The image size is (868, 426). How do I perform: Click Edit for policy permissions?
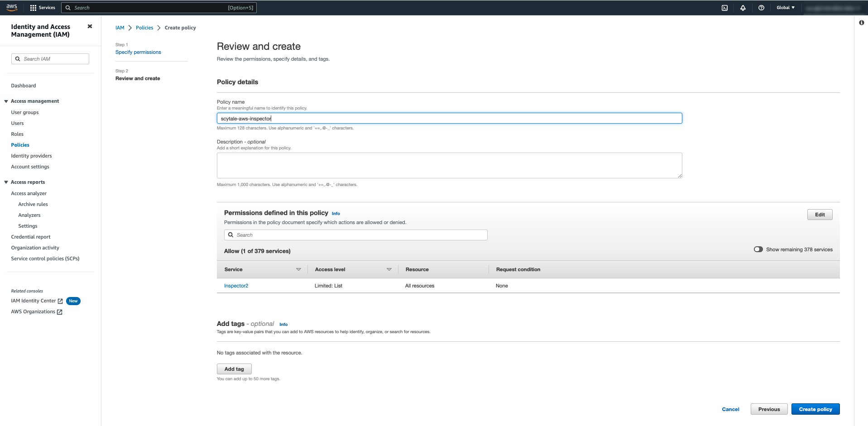(x=820, y=215)
